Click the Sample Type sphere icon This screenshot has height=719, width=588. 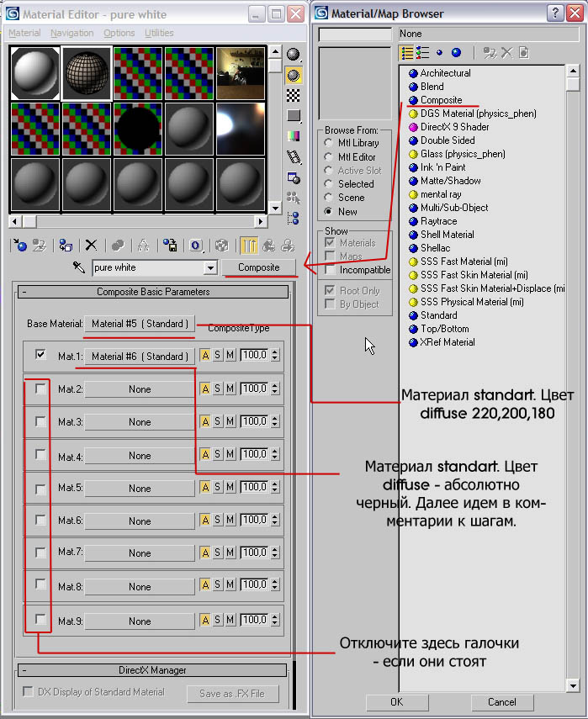pyautogui.click(x=294, y=55)
